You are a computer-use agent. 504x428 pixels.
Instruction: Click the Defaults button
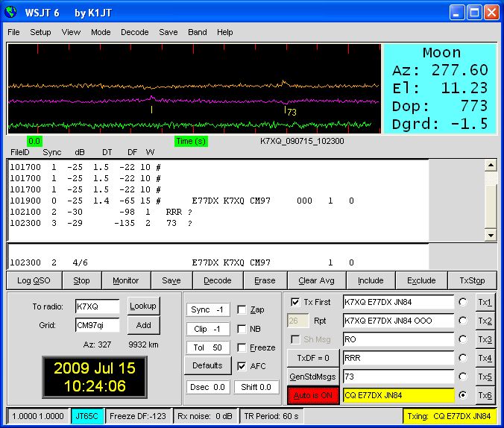208,365
